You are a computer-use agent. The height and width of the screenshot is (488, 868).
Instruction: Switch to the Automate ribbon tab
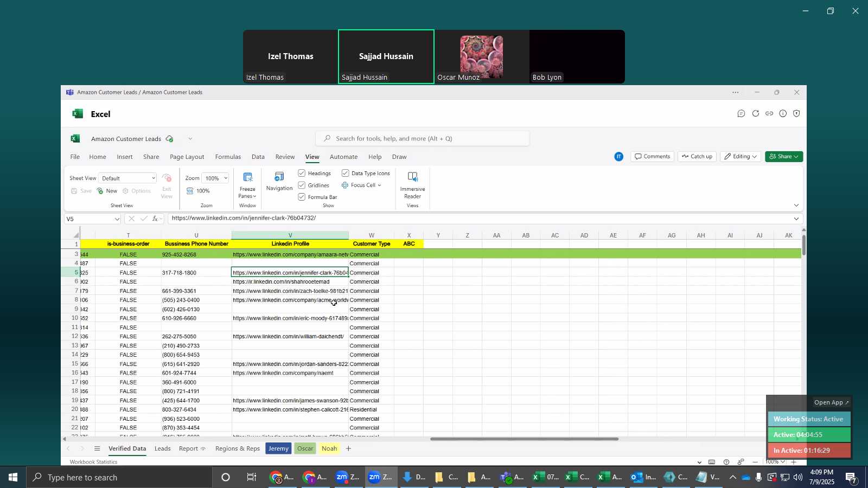click(344, 157)
